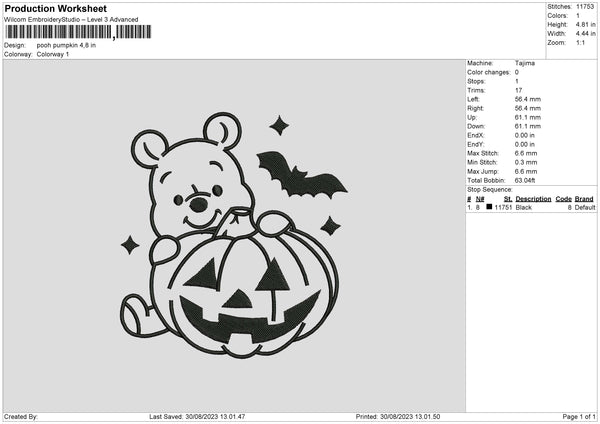Click the Wilcom EmbroideryStudio subtitle text
The width and height of the screenshot is (600, 424).
coord(71,20)
